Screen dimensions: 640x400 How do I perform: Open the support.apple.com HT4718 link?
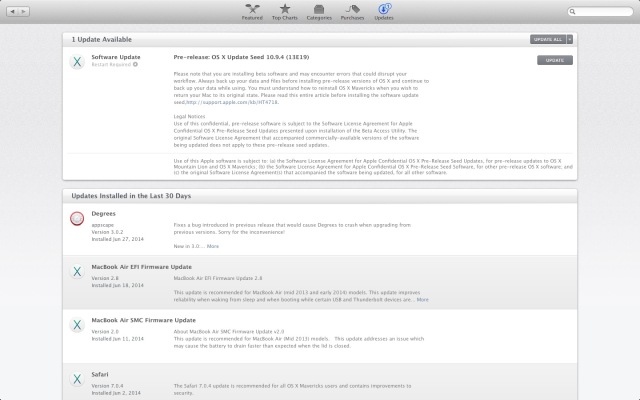click(x=232, y=102)
